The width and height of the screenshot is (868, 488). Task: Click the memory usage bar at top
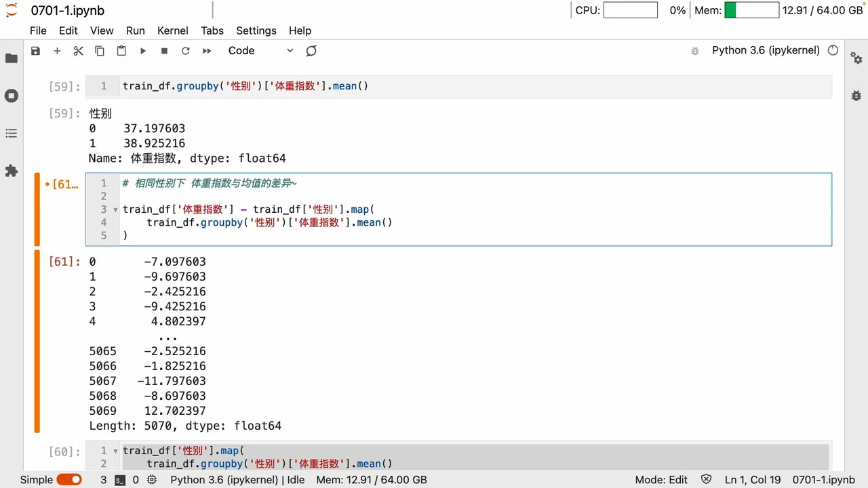click(x=751, y=10)
